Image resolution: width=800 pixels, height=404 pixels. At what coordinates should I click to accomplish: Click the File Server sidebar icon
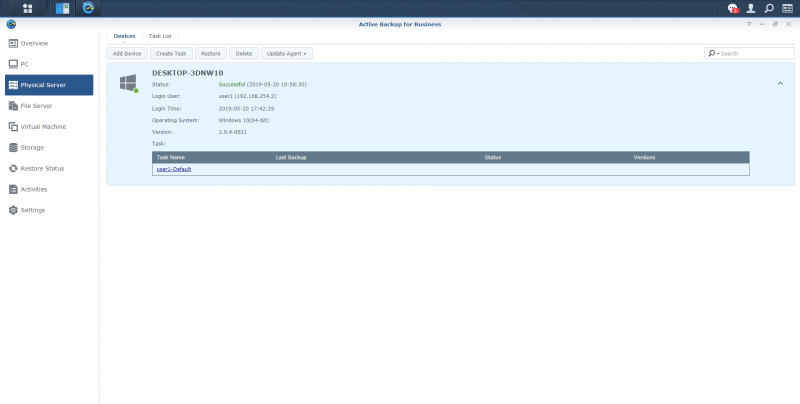pos(13,106)
